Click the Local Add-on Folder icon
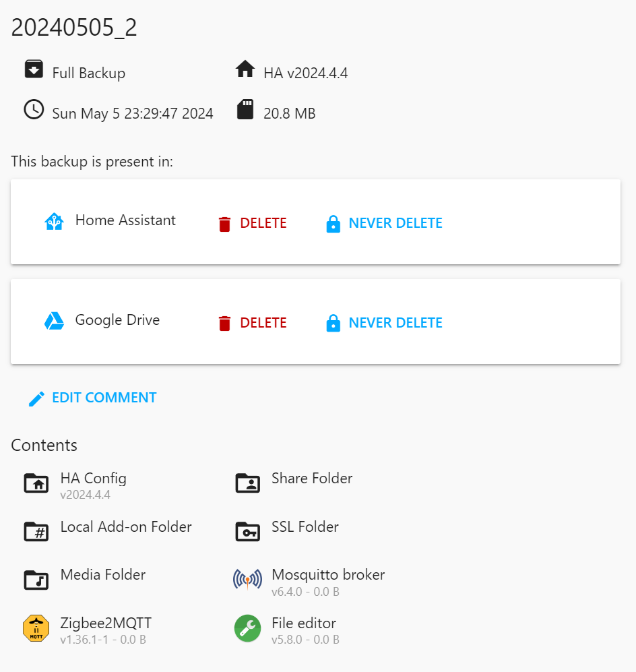This screenshot has width=636, height=672. tap(36, 532)
